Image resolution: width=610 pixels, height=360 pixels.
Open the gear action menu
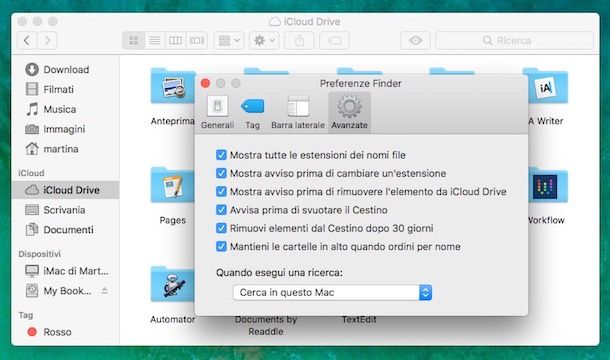pos(264,40)
